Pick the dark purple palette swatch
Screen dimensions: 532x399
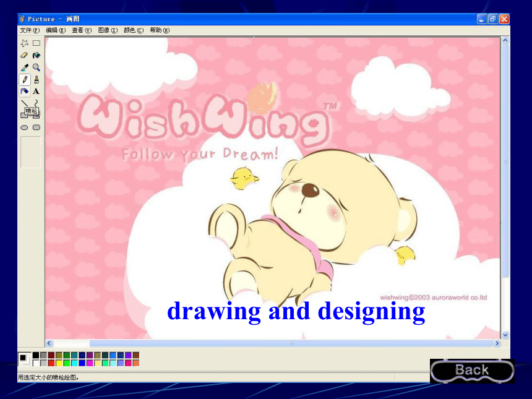point(90,355)
